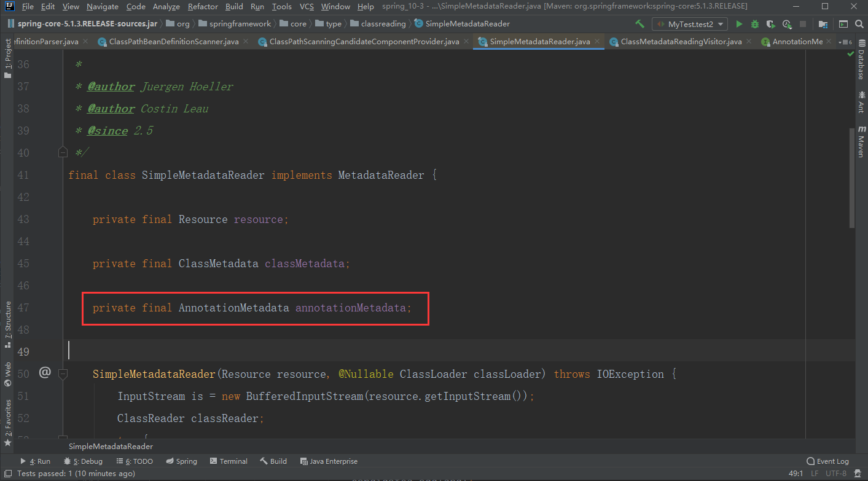Open the Web tool window

(8, 374)
